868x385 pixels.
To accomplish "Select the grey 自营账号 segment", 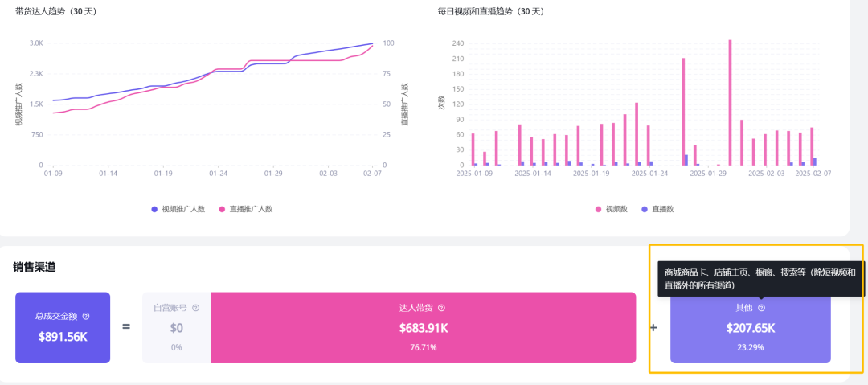I will [177, 328].
